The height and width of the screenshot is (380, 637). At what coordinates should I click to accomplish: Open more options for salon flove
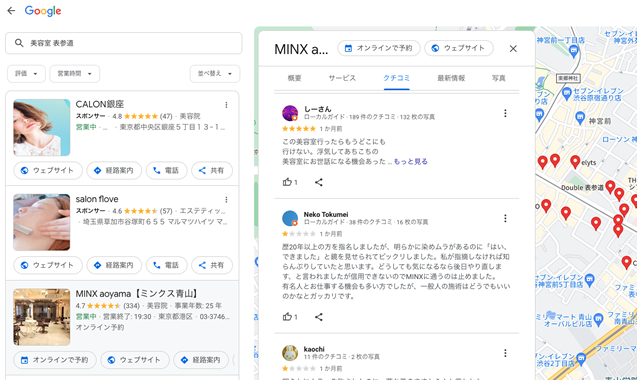(x=226, y=200)
